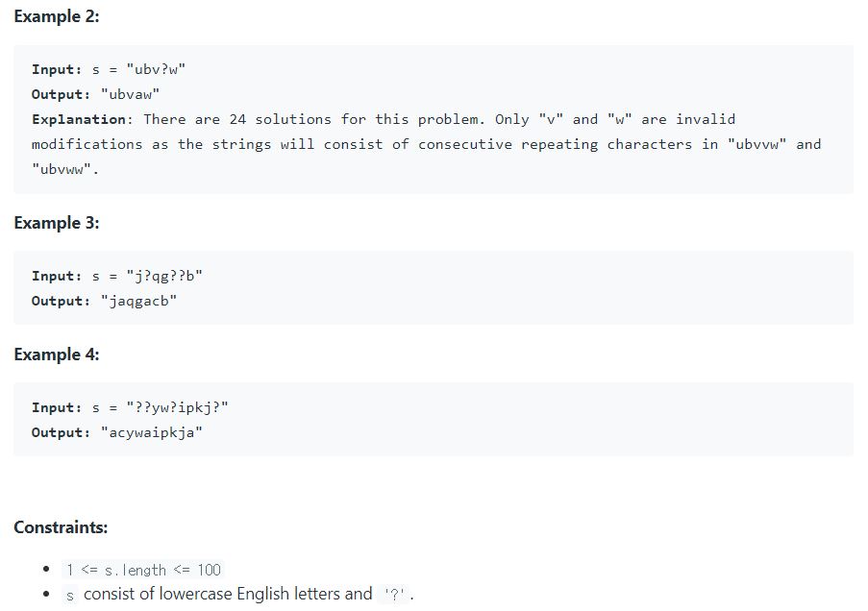Click the "Example 4:" heading
The height and width of the screenshot is (611, 868).
(x=57, y=354)
